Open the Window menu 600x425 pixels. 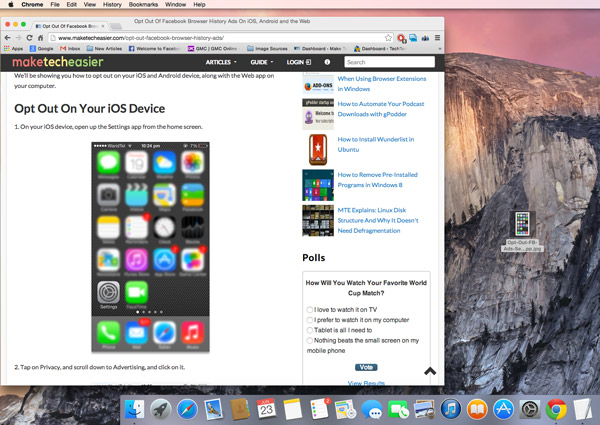click(175, 5)
